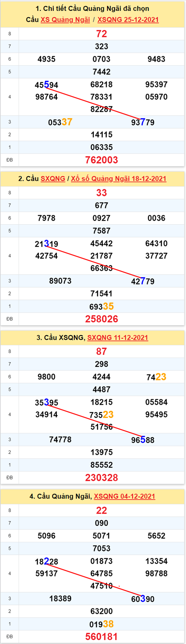
Task: Open the SXQNG 11-12-2021 link
Action: tap(117, 337)
